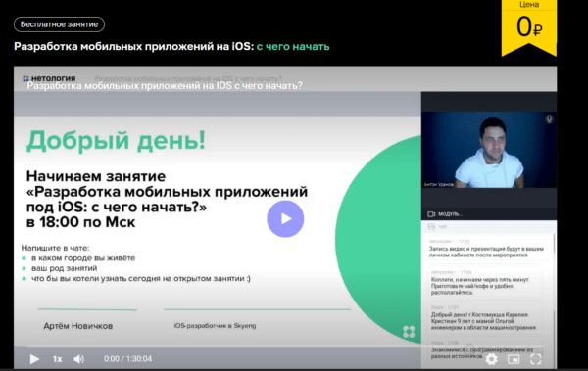Click the video title overlay link at the top
Viewport: 588px width, 371px height.
165,86
